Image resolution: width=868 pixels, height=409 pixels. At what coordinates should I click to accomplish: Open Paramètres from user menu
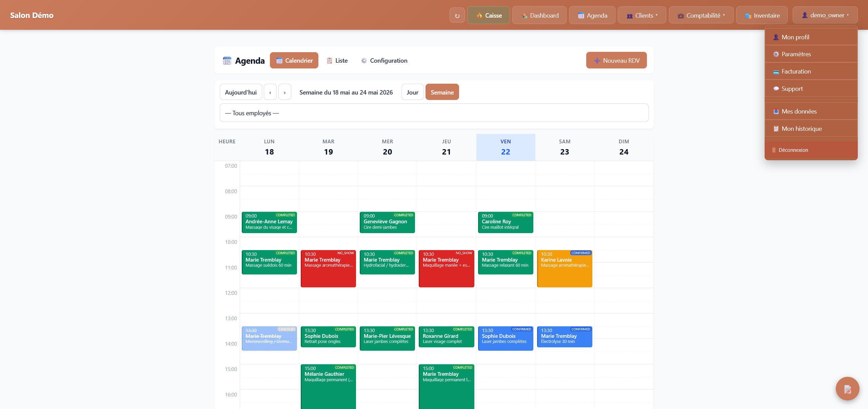click(x=811, y=54)
